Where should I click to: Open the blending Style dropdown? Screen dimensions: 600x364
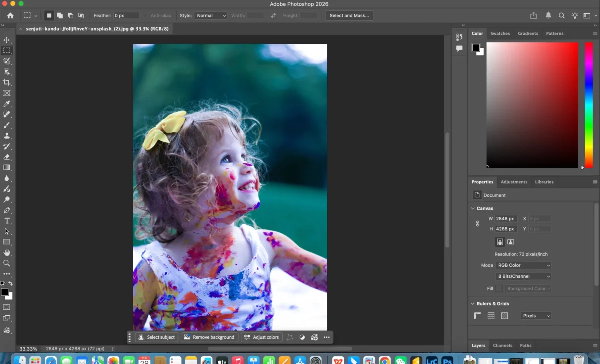point(210,15)
